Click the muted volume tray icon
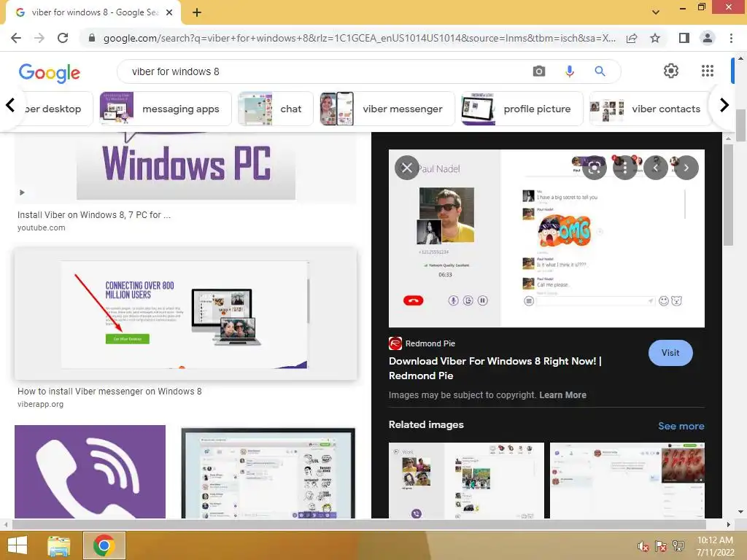 [x=643, y=545]
